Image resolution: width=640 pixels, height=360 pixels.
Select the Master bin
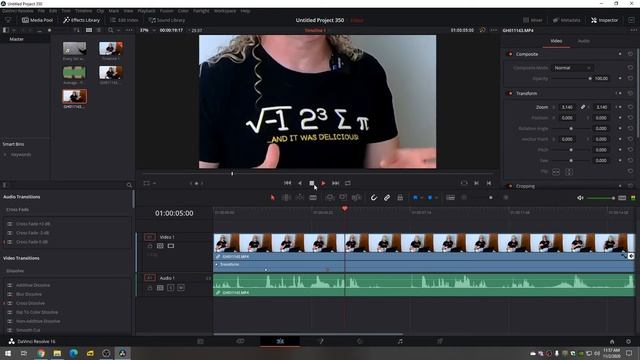17,39
